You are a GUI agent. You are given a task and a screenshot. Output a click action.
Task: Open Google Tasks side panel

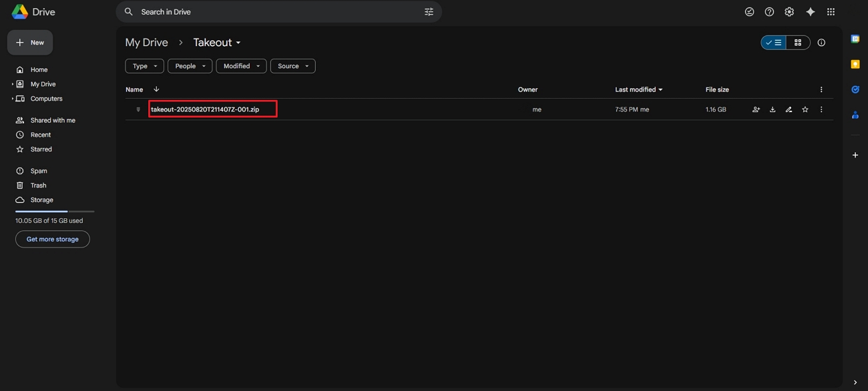tap(855, 89)
